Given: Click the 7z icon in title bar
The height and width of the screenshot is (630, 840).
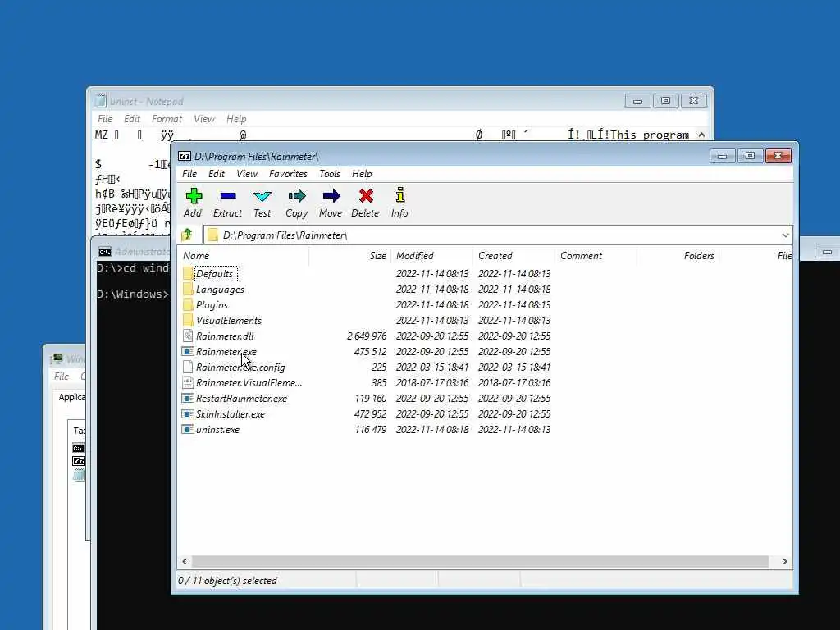Looking at the screenshot, I should point(185,156).
